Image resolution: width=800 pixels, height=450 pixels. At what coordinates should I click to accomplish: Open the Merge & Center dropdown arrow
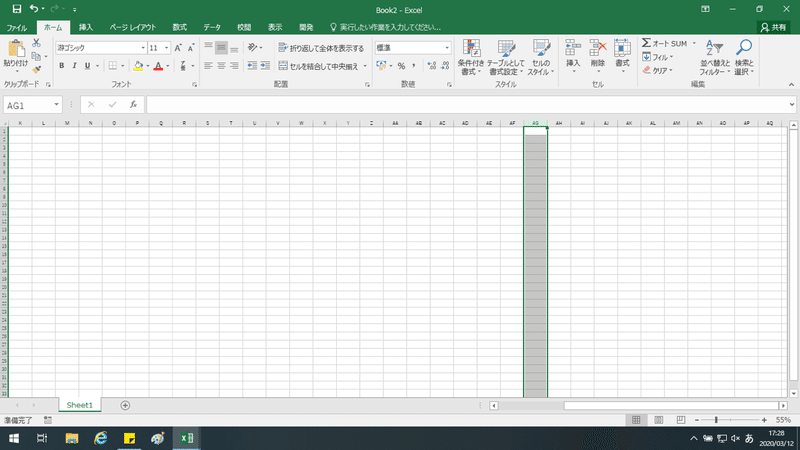tap(365, 66)
